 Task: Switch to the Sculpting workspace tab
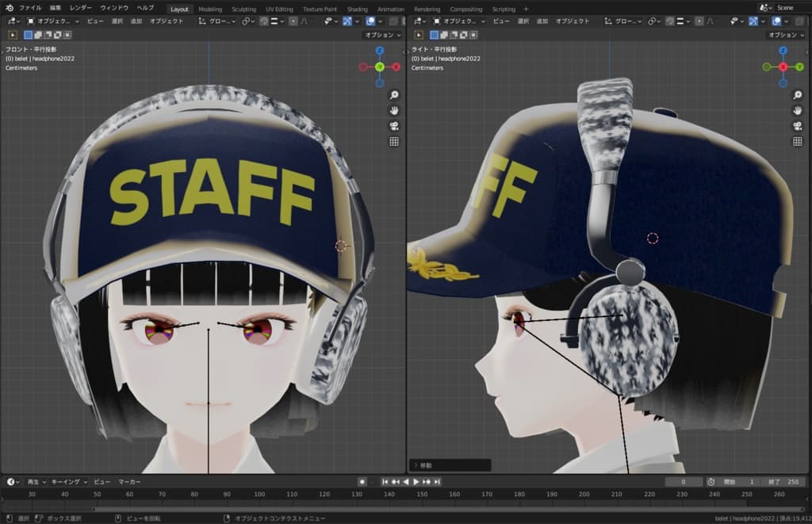(x=243, y=9)
